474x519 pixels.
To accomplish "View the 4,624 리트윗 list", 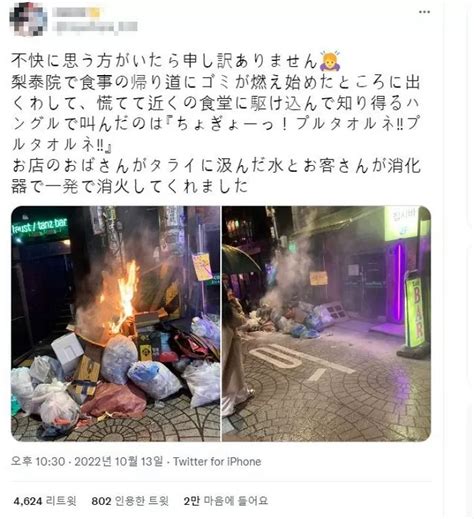I will [45, 501].
